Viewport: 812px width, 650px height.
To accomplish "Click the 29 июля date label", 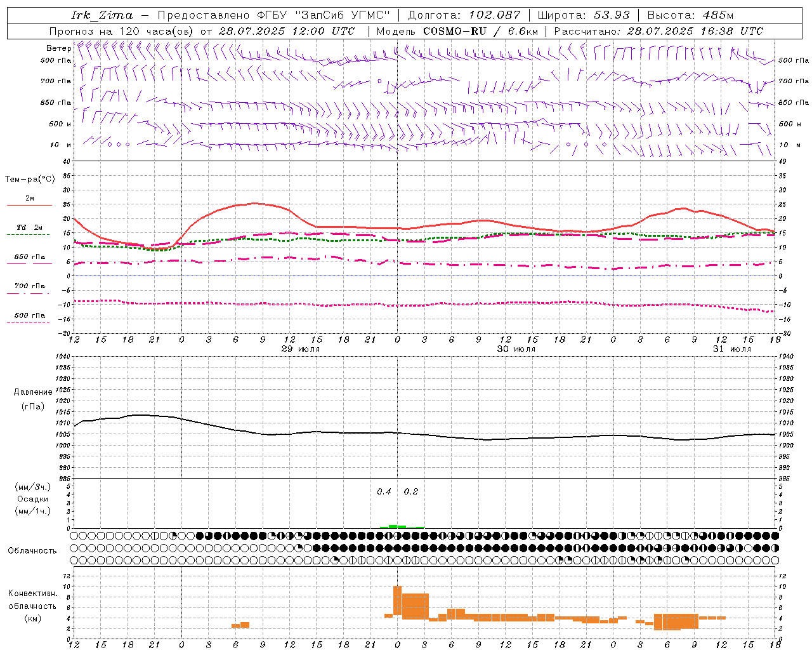I will [x=301, y=349].
